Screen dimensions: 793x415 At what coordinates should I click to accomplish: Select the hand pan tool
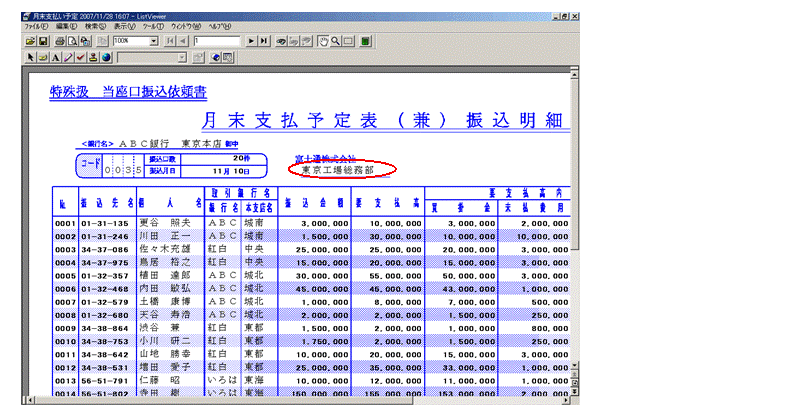click(x=323, y=41)
